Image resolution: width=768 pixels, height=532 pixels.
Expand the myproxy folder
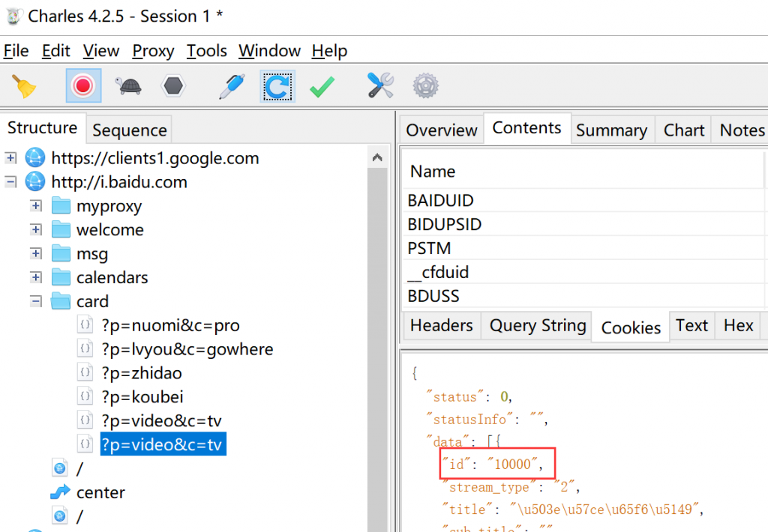coord(36,205)
